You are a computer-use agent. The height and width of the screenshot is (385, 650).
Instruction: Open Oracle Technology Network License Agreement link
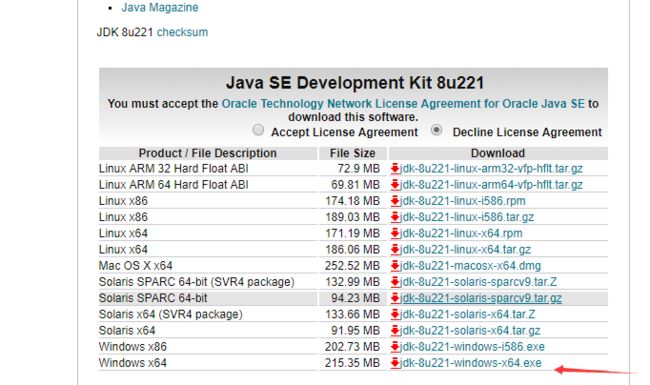pyautogui.click(x=403, y=104)
